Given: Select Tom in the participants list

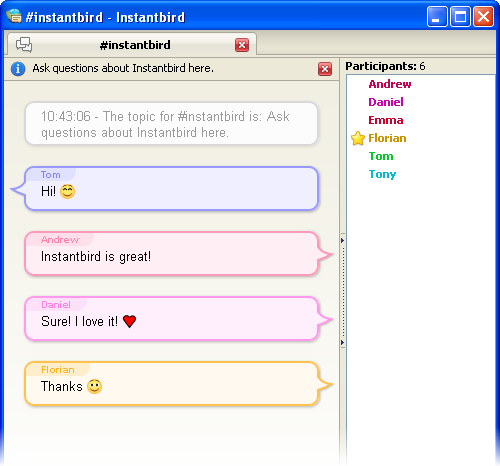Looking at the screenshot, I should click(x=381, y=156).
